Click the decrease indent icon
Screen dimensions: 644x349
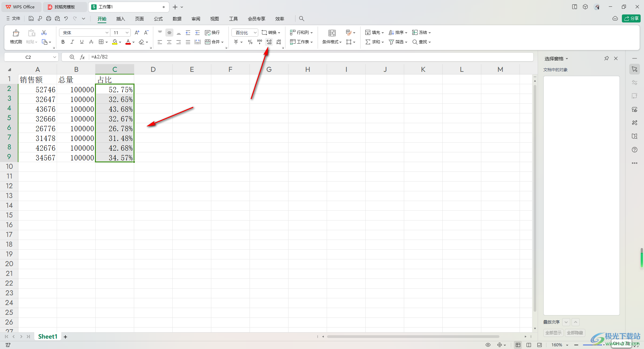coord(188,33)
